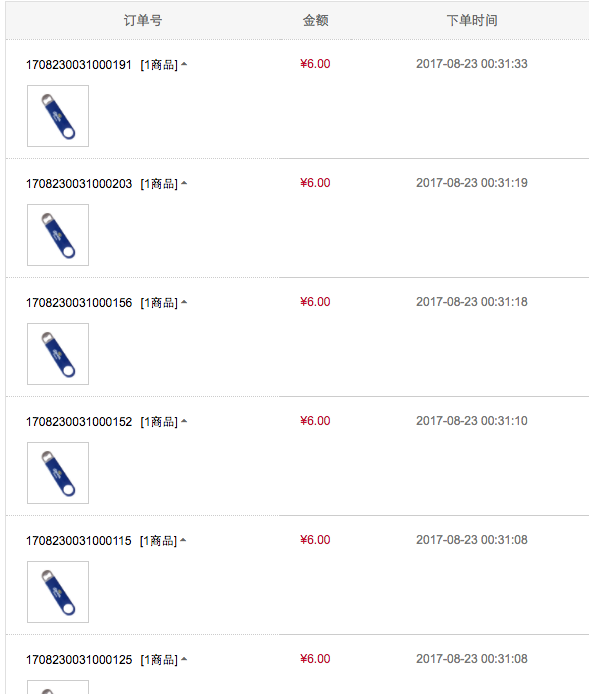The image size is (589, 694).
Task: Click order number 1708230031000152
Action: pyautogui.click(x=79, y=422)
